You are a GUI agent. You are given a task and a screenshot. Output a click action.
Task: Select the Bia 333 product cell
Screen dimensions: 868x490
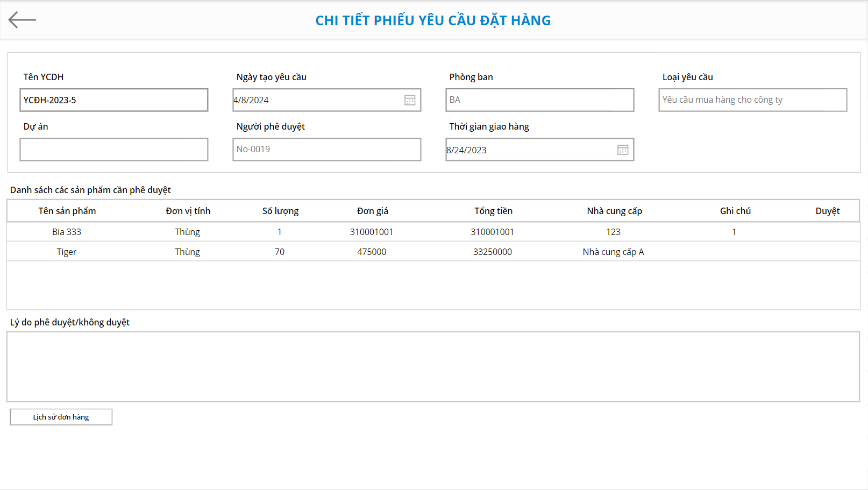pos(67,232)
